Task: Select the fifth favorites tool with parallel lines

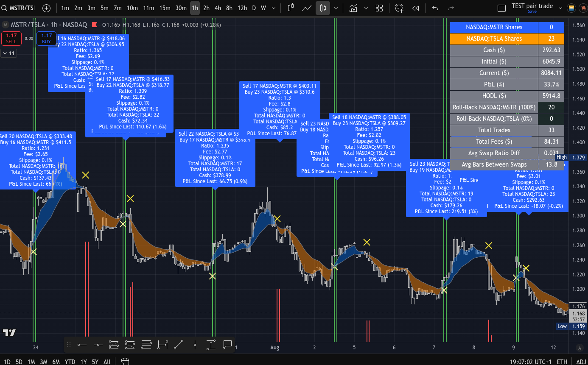Action: point(146,345)
